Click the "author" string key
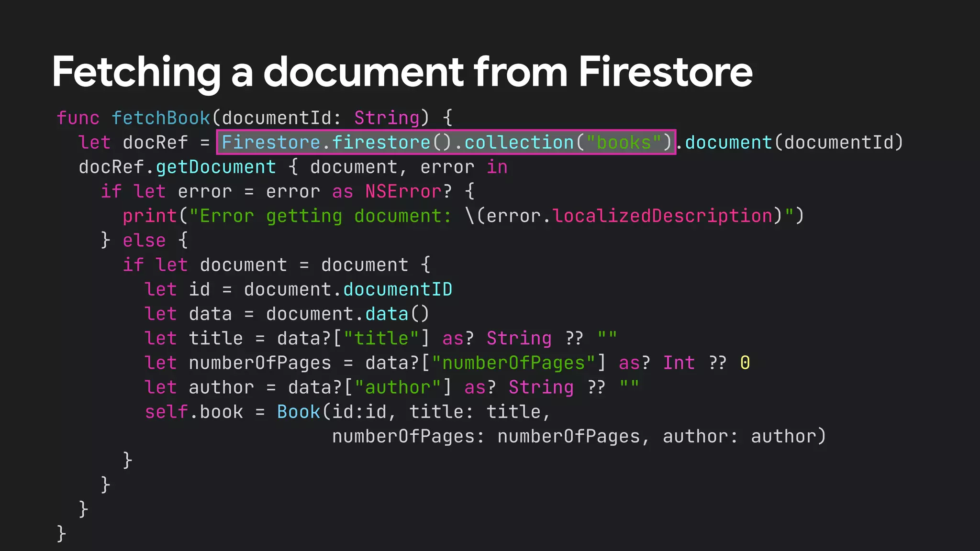Image resolution: width=980 pixels, height=551 pixels. coord(398,387)
